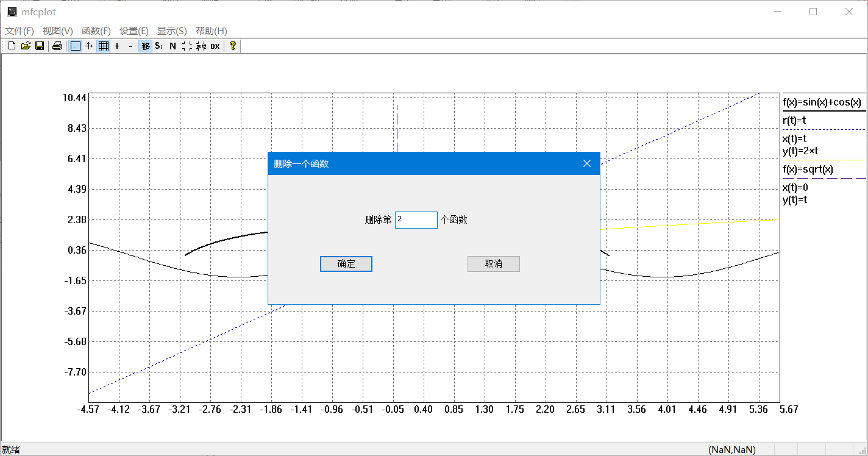
Task: Click the New file toolbar icon
Action: click(x=12, y=46)
